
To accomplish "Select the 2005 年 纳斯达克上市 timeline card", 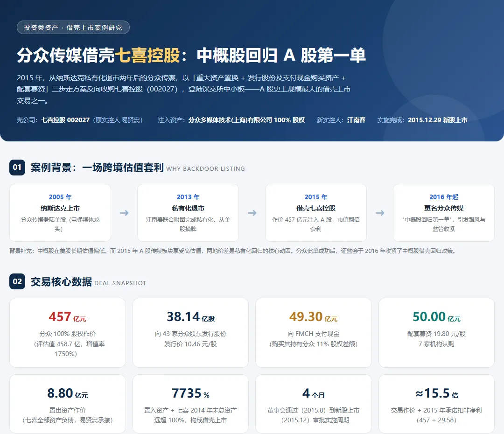I will [x=60, y=213].
